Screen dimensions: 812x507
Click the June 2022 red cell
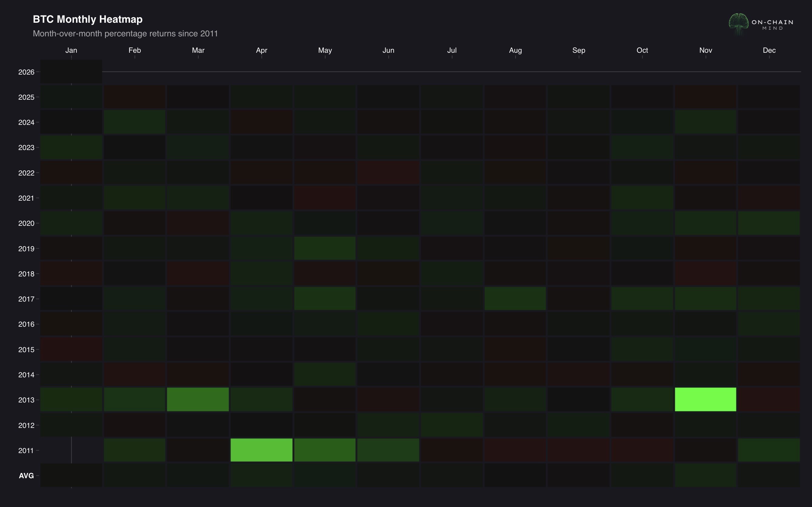coord(388,172)
